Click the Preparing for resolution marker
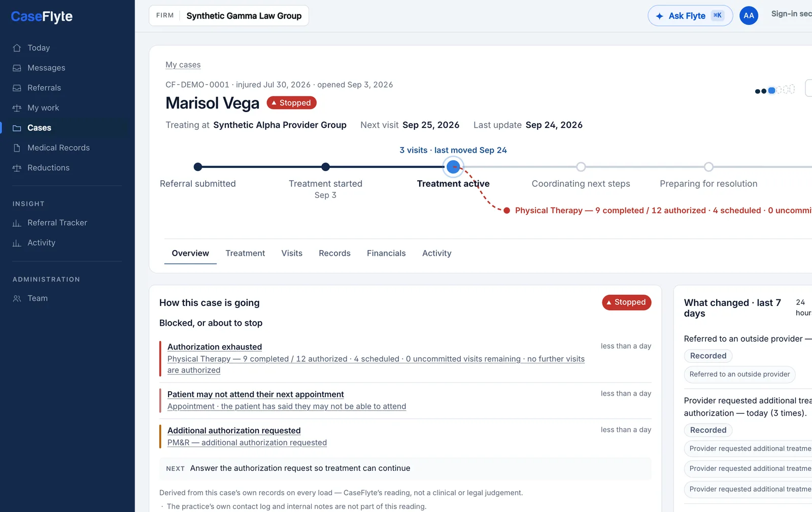The image size is (812, 512). [x=708, y=167]
